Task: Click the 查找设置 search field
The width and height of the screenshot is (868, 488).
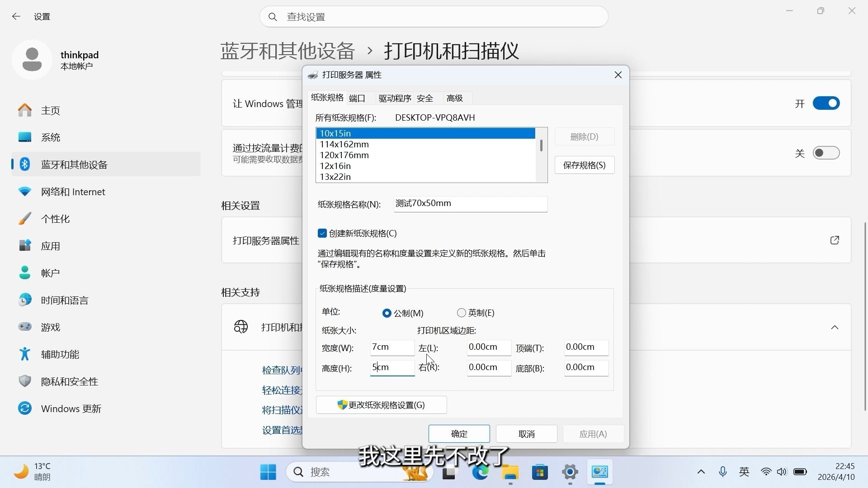Action: tap(434, 17)
